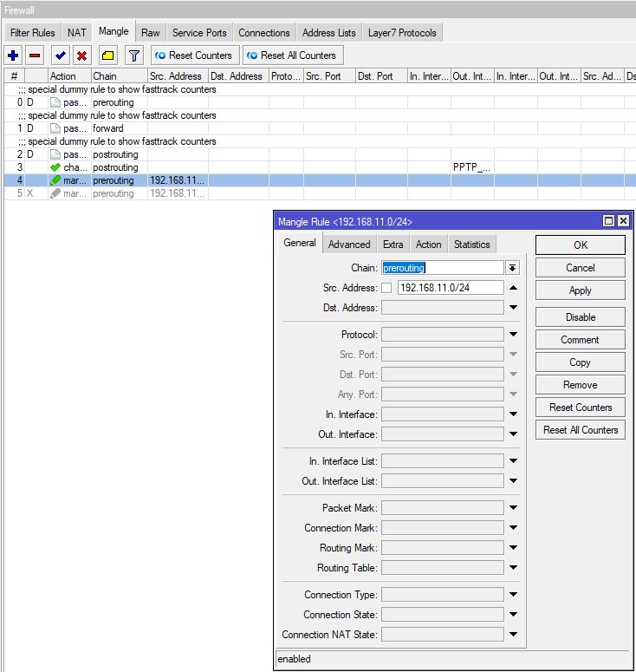Screen dimensions: 636x672
Task: Switch to NAT tab
Action: point(76,33)
